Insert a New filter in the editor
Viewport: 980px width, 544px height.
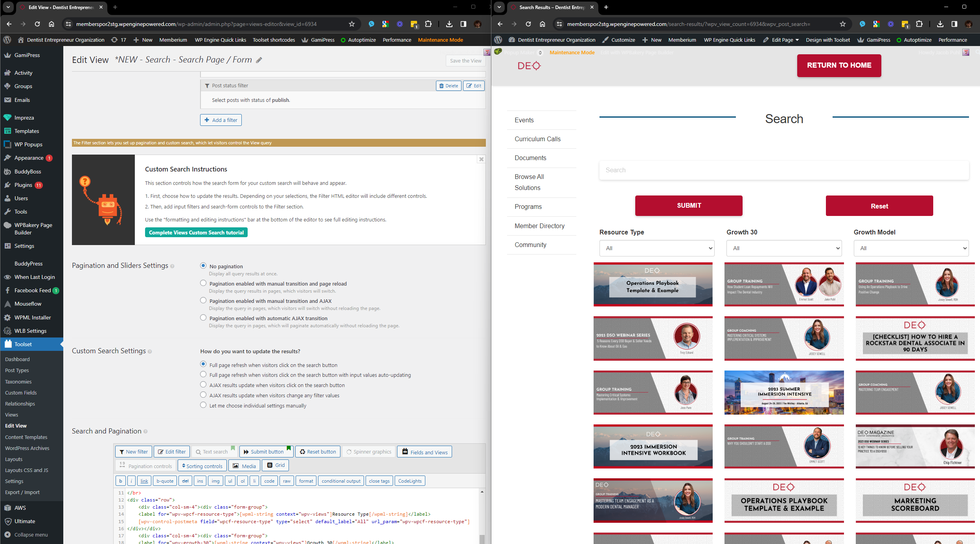[134, 452]
